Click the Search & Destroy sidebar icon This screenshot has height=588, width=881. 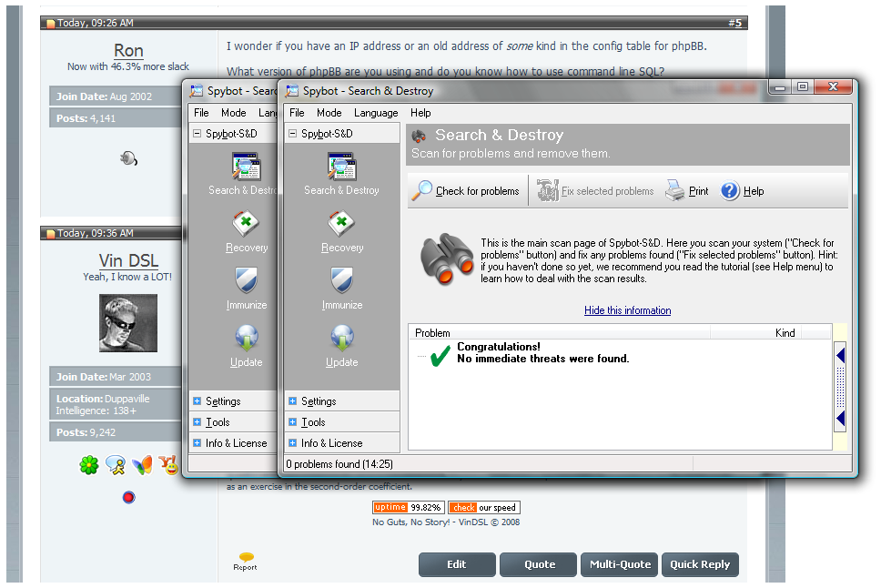tap(341, 168)
